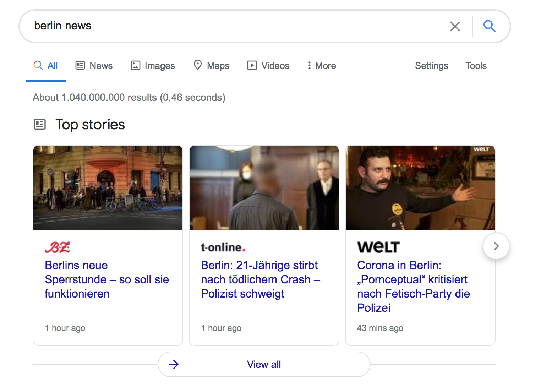Viewport: 541px width, 392px height.
Task: Go to the Videos tab
Action: (268, 66)
